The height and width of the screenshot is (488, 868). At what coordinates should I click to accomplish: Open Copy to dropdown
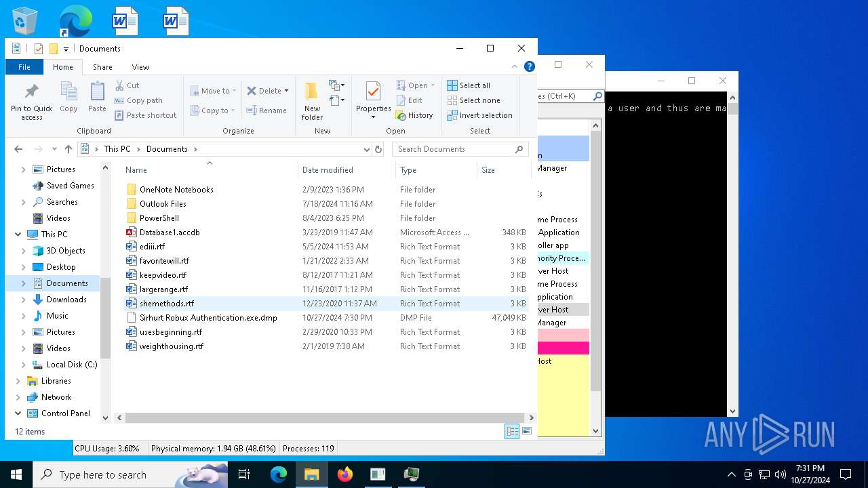(x=212, y=110)
